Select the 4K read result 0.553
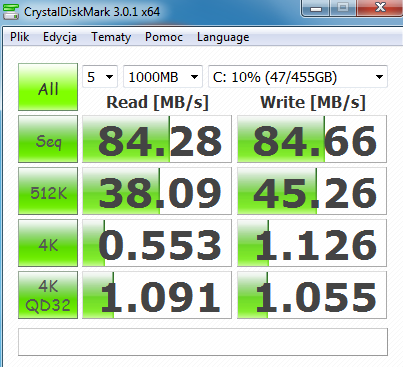Image resolution: width=403 pixels, height=367 pixels. 157,243
